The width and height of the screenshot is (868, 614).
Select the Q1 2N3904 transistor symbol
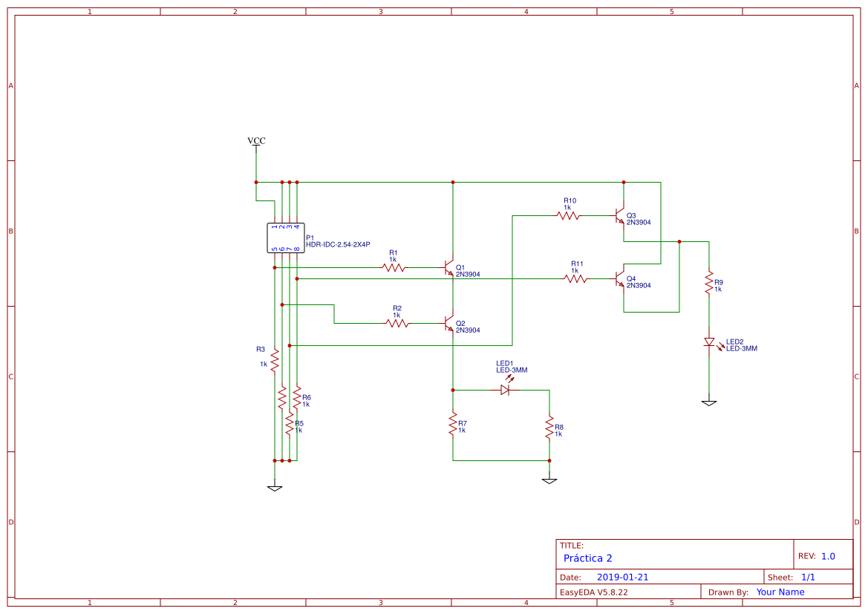[x=448, y=267]
